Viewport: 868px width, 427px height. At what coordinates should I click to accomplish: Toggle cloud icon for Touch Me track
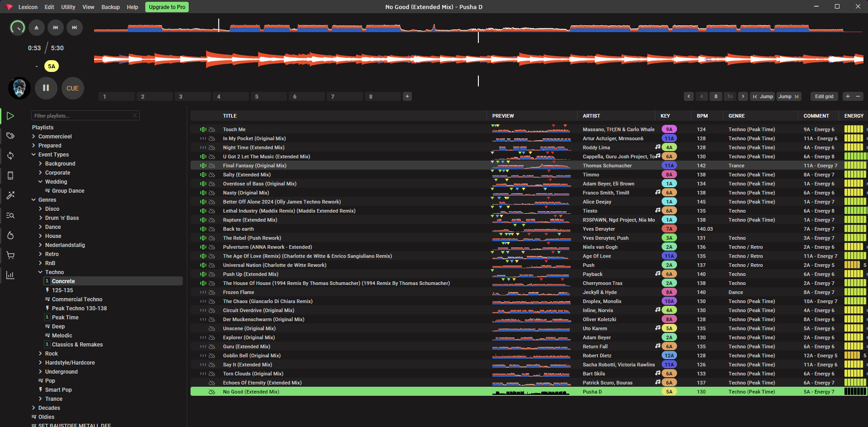coord(212,129)
